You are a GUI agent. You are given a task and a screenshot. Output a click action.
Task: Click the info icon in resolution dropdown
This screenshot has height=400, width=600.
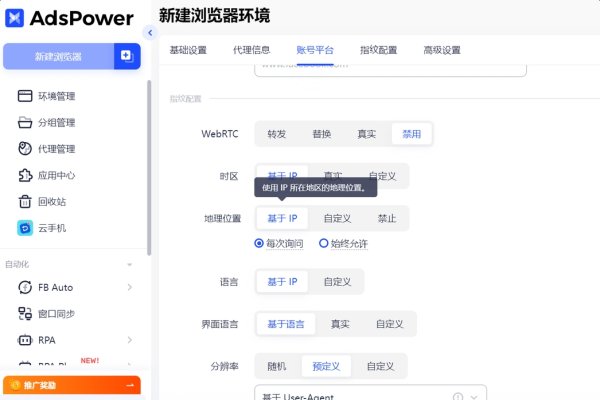pos(458,397)
